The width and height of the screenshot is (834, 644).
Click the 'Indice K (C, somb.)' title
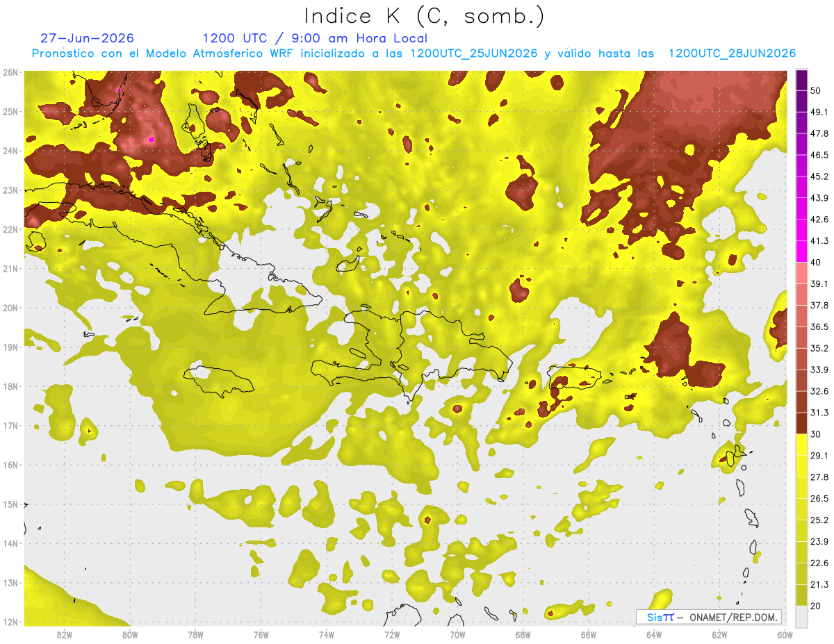point(425,17)
